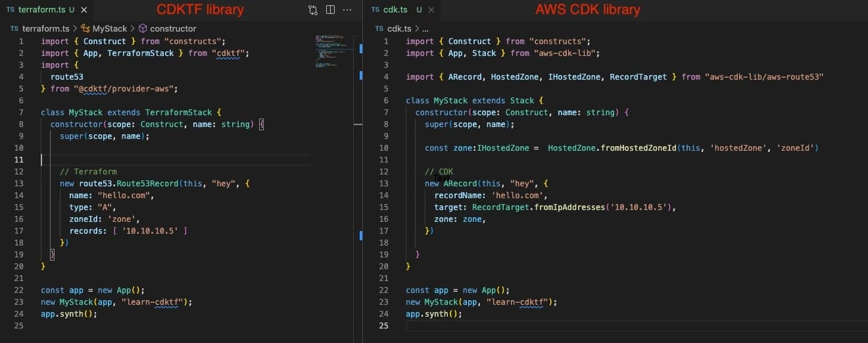Click the zoneId: 'zone' property line
Image resolution: width=868 pixels, height=343 pixels.
coord(105,219)
